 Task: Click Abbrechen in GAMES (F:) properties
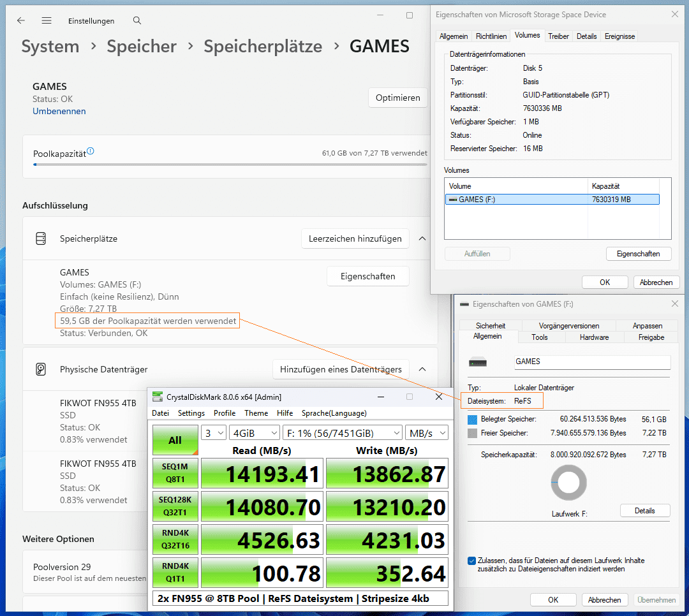(x=604, y=600)
